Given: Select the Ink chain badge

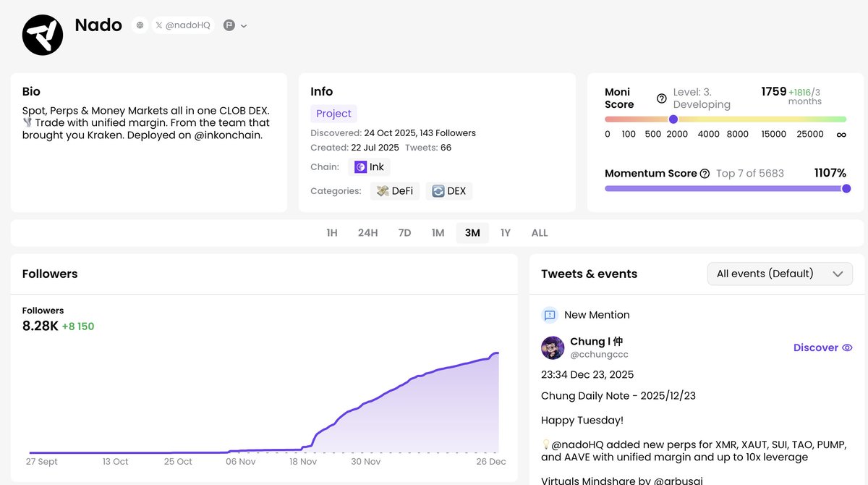Looking at the screenshot, I should pos(369,167).
